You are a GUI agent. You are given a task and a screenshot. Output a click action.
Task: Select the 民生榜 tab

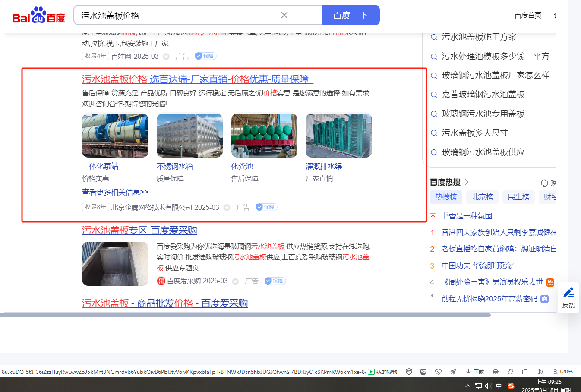pos(518,197)
